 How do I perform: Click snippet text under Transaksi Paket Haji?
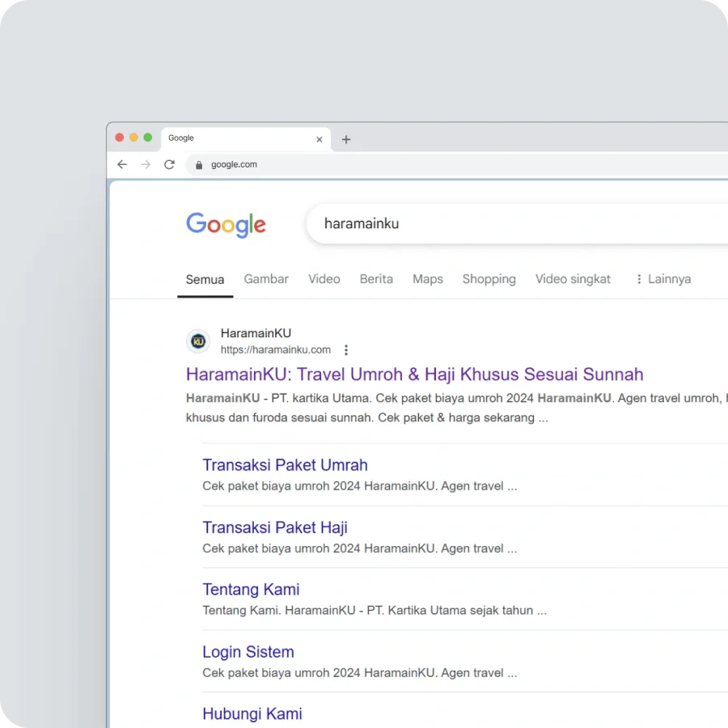click(359, 548)
